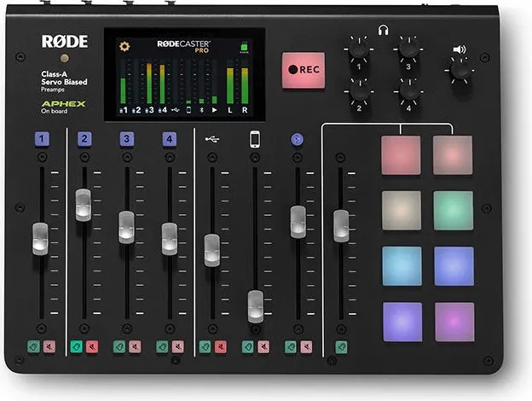Solo the USB channel with its green button
Viewport: 532px width, 401px height.
[x=205, y=347]
